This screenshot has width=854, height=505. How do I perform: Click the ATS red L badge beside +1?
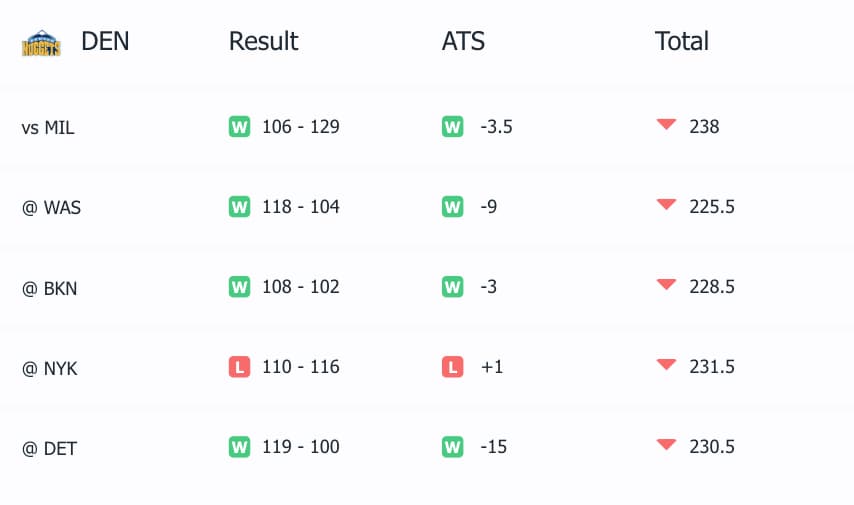pos(452,367)
